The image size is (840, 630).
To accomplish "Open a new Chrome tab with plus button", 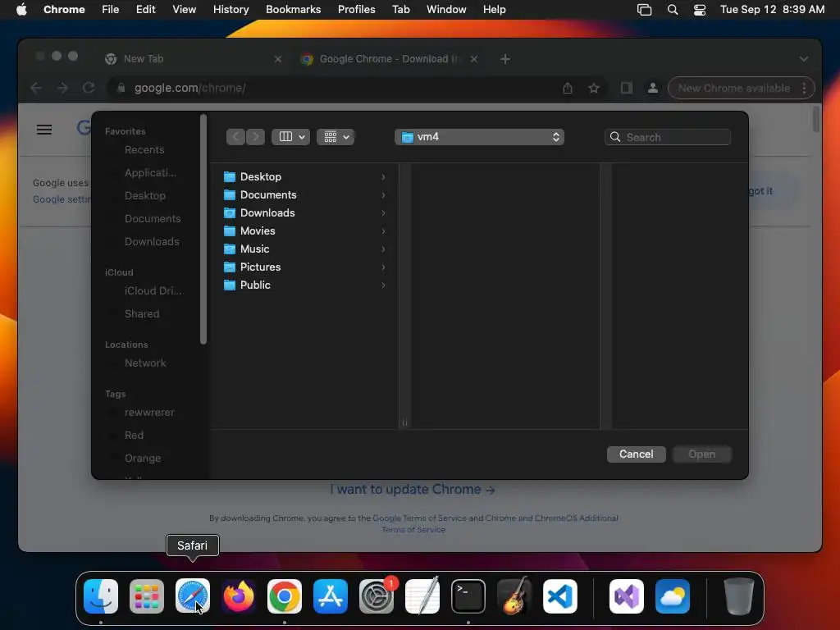I will 505,59.
